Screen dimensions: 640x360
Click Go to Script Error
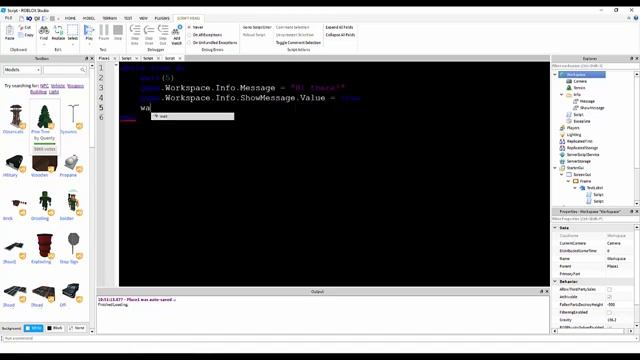point(257,27)
